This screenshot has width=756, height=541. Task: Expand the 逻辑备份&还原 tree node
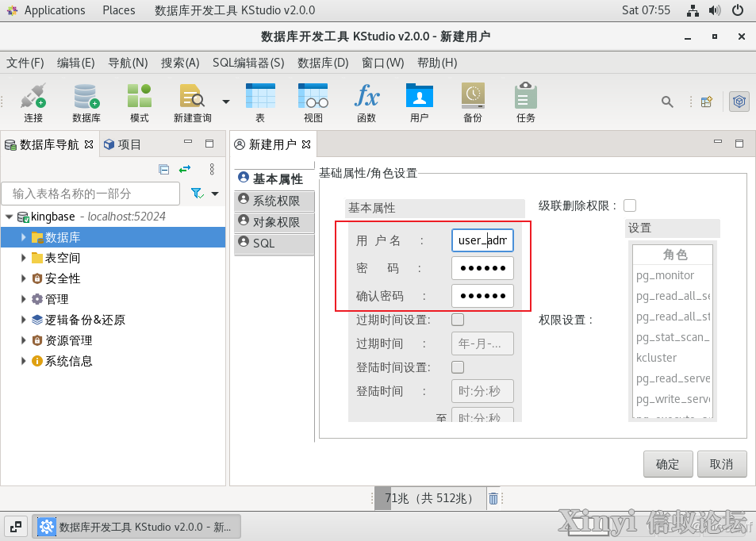coord(23,320)
